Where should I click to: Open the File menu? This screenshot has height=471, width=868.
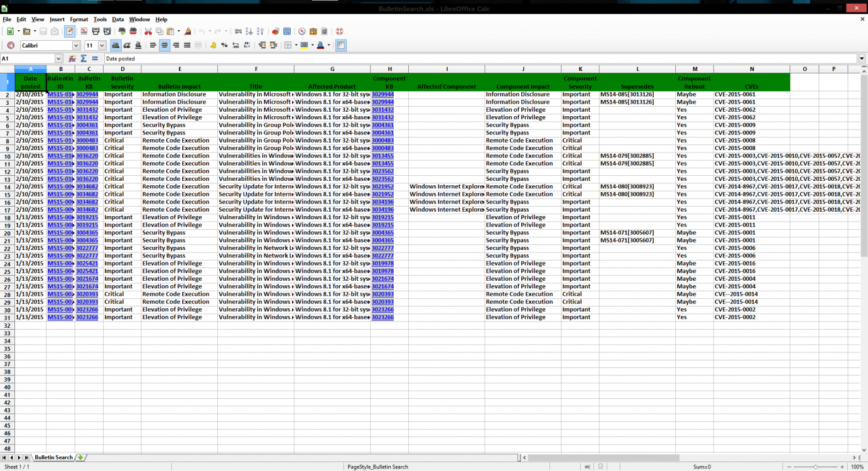[x=7, y=19]
